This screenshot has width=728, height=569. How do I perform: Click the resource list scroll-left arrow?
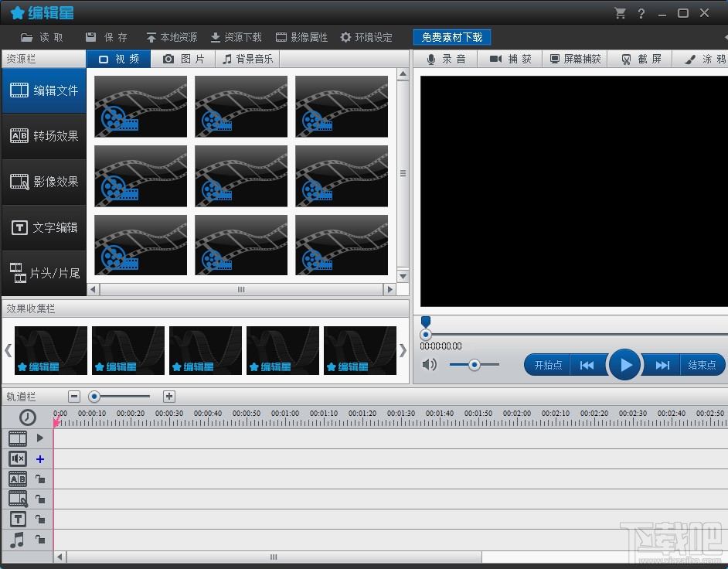pyautogui.click(x=94, y=289)
